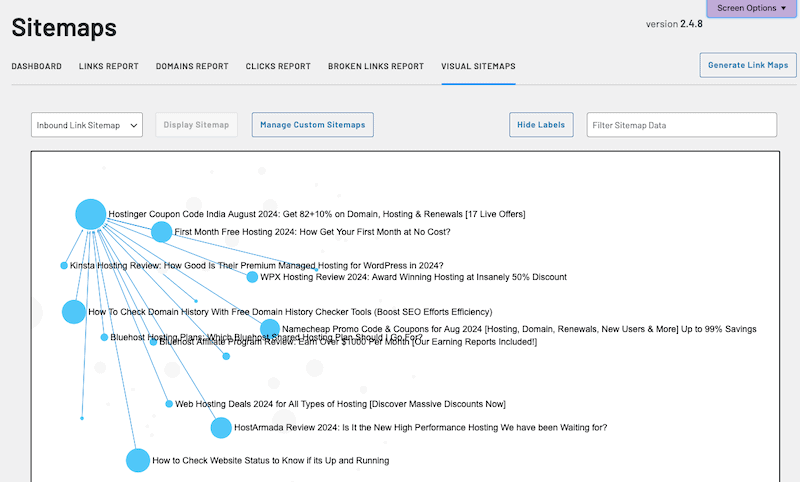Select the Web Hosting Deals 2024 node dot
The height and width of the screenshot is (482, 800).
pyautogui.click(x=169, y=404)
